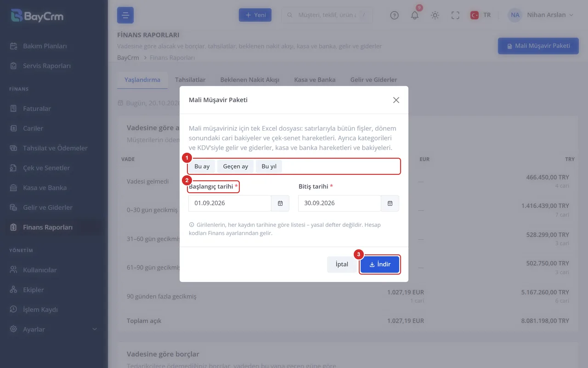Close the Mali Müşavir Paketi dialog

[396, 100]
